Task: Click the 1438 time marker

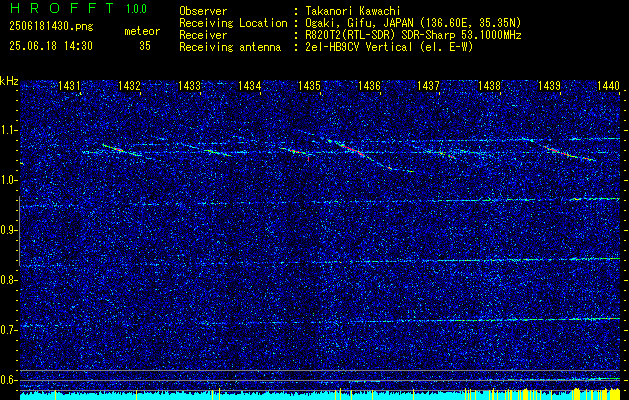Action: [489, 85]
